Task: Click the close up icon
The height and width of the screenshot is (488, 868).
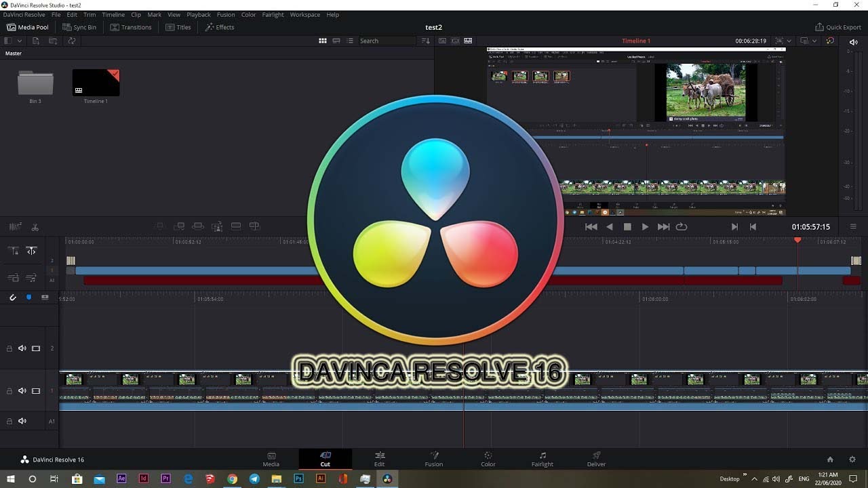Action: [x=217, y=226]
